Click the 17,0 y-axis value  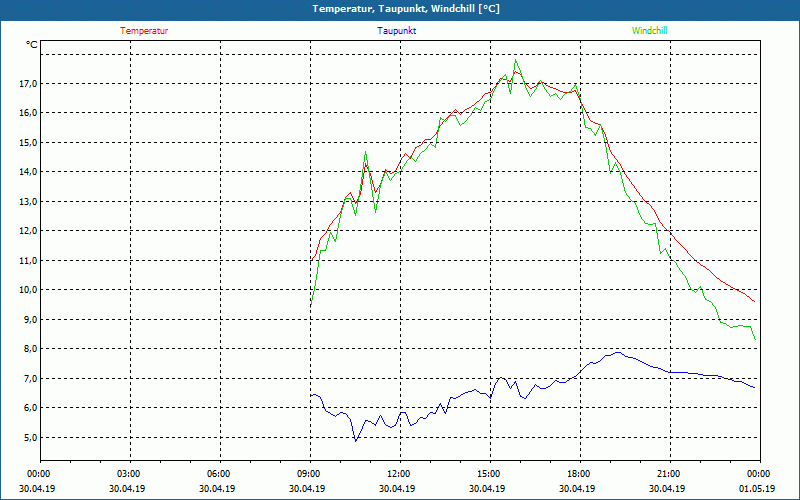point(27,84)
